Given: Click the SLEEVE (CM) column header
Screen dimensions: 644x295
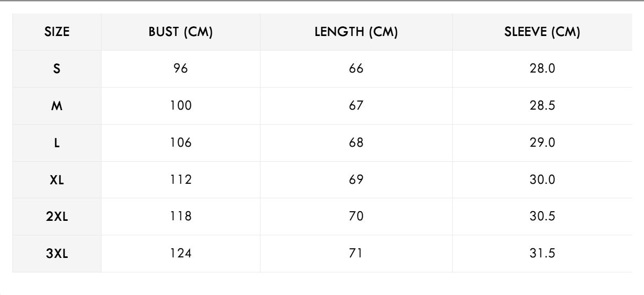Looking at the screenshot, I should pyautogui.click(x=542, y=33).
